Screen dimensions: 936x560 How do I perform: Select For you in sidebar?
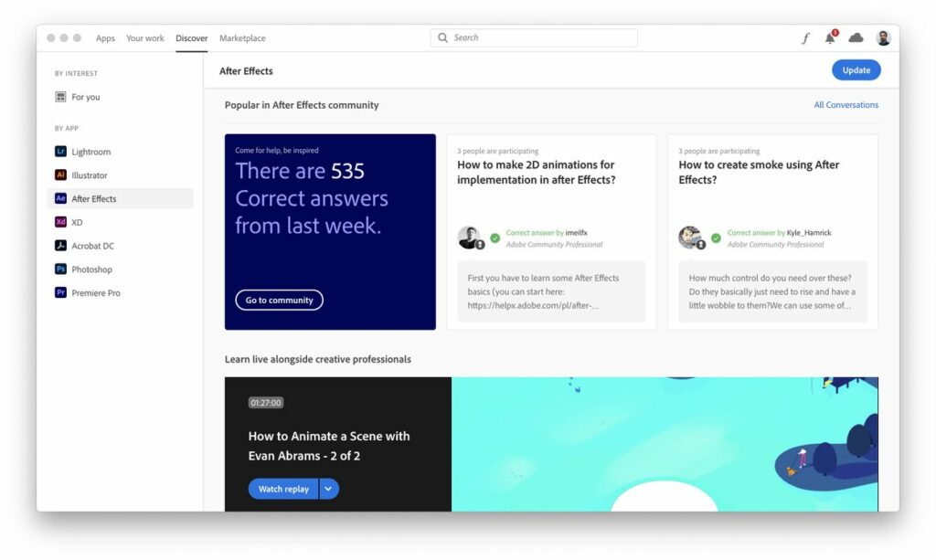(121, 97)
